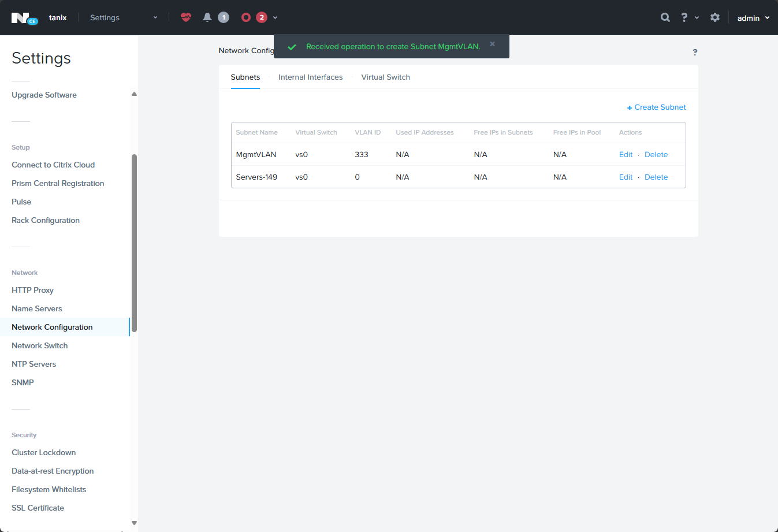
Task: Switch to the Virtual Switch tab
Action: click(386, 77)
